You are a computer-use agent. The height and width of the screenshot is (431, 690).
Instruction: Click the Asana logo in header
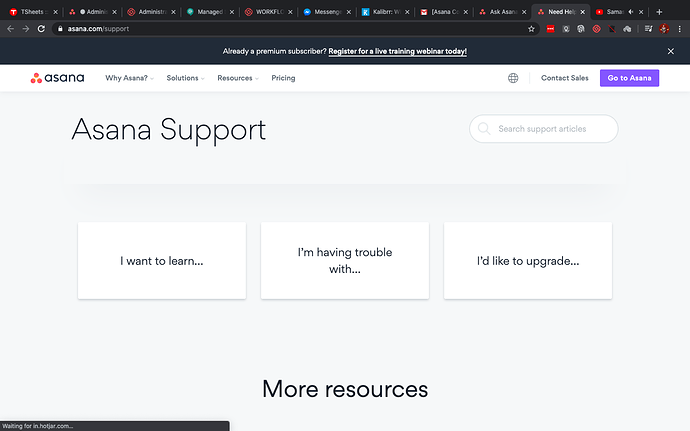(57, 78)
